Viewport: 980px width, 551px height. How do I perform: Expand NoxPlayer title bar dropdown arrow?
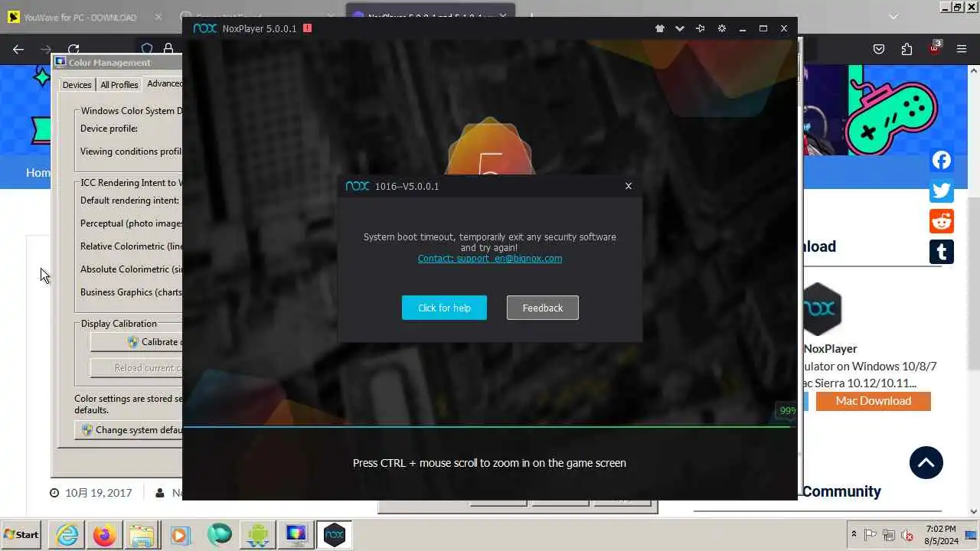tap(680, 28)
